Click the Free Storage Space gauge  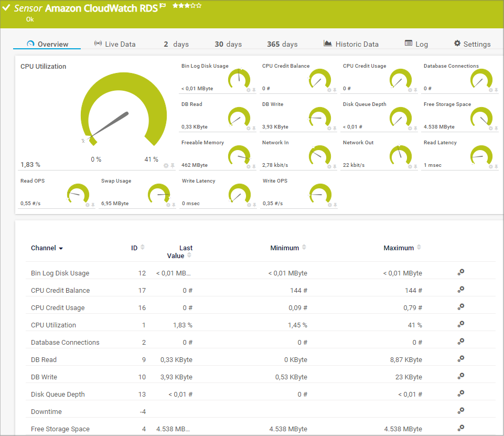(481, 117)
